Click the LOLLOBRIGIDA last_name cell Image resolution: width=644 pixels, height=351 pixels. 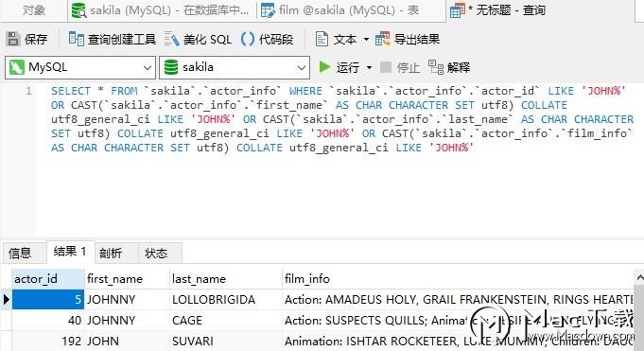[x=225, y=300]
